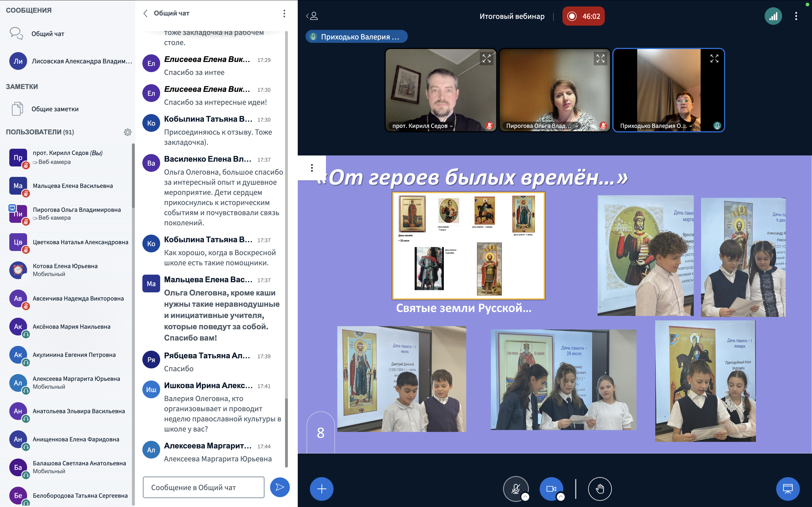
Task: Expand audio device options arrow on microphone
Action: [526, 497]
